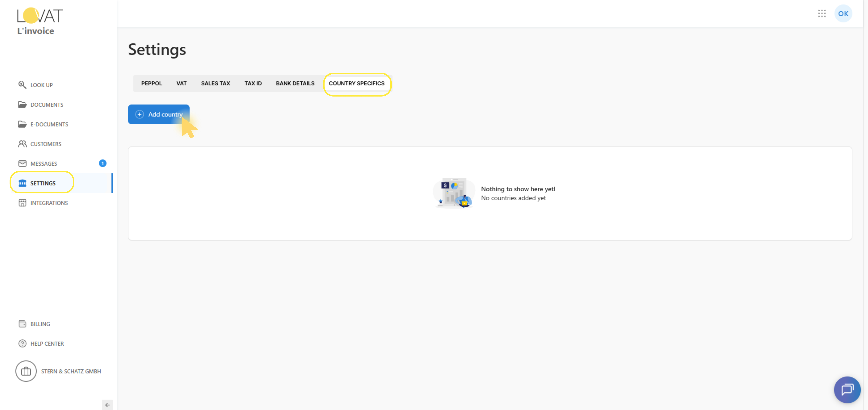Open the Messages envelope icon

[x=22, y=163]
